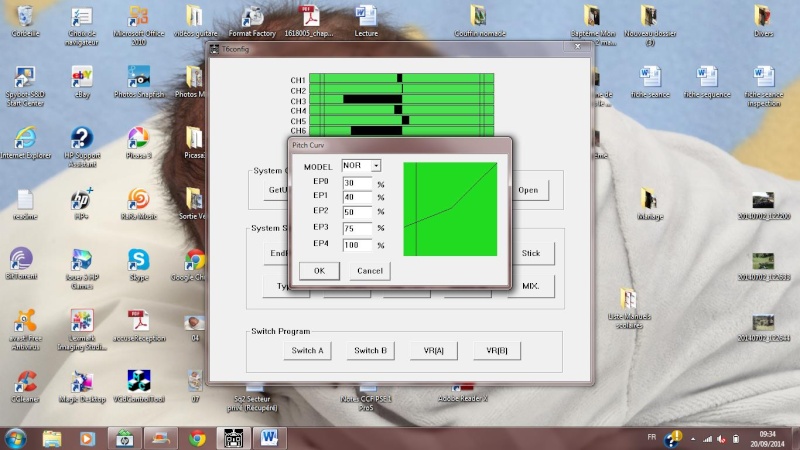The height and width of the screenshot is (450, 800).
Task: Select the vidéos guitare folder icon
Action: pos(195,21)
